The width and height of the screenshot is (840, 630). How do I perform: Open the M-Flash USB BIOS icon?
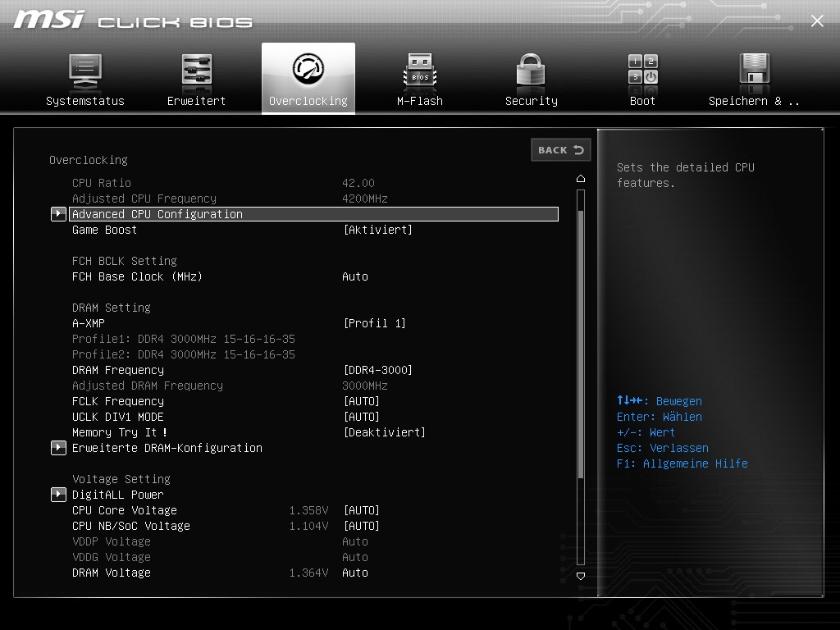(x=420, y=70)
